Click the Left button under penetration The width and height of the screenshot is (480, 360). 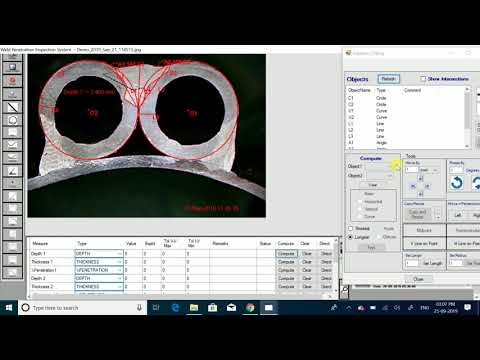458,215
